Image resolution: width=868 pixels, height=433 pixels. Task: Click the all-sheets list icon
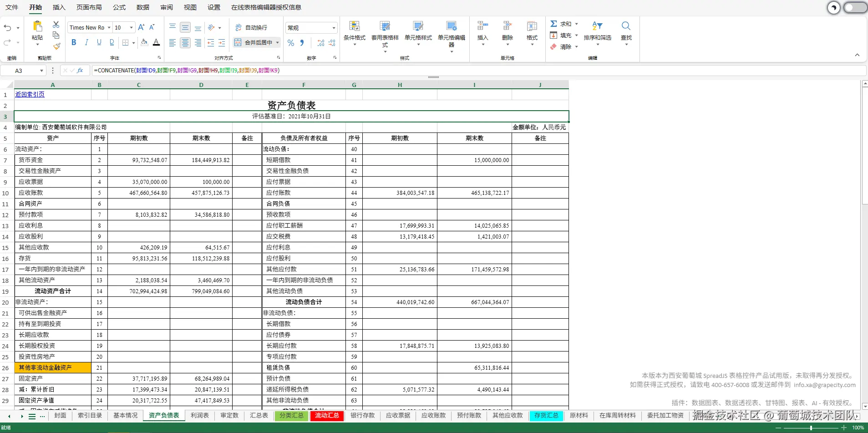32,416
